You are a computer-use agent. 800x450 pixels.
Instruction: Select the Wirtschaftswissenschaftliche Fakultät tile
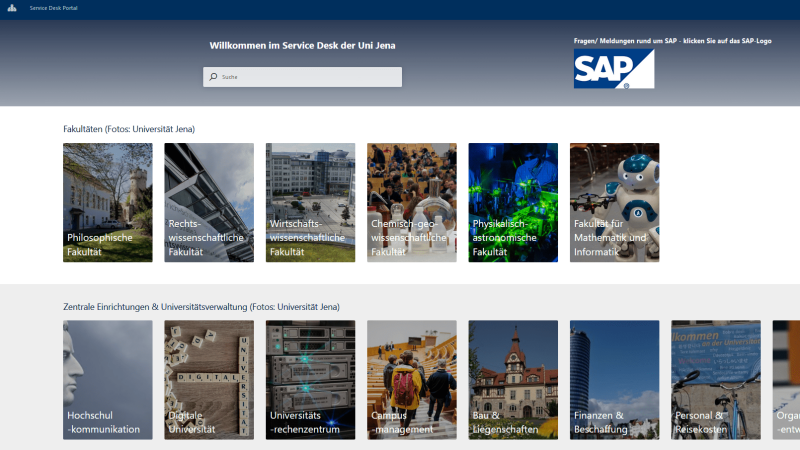coord(310,203)
